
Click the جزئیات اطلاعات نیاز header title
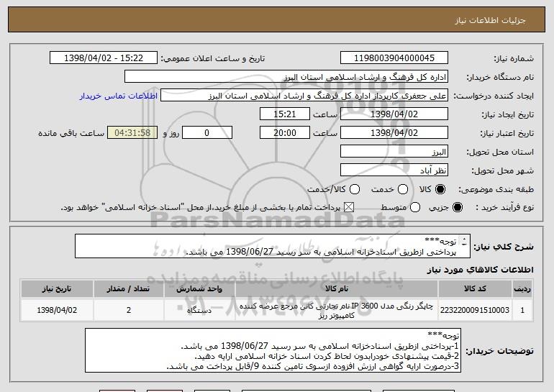coord(490,20)
